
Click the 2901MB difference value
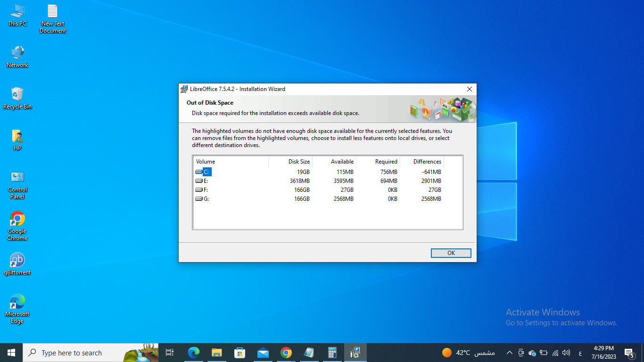[431, 181]
